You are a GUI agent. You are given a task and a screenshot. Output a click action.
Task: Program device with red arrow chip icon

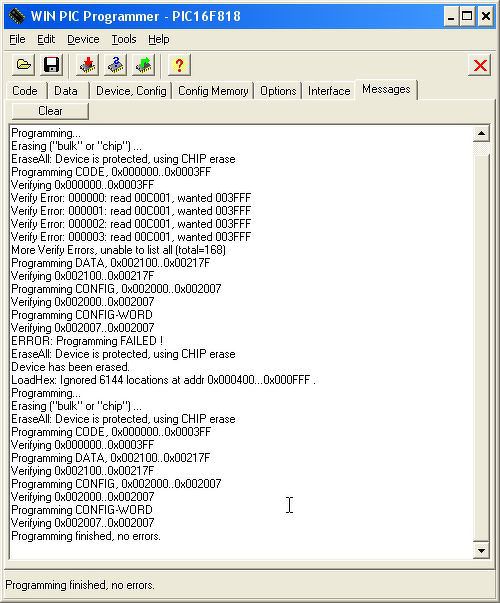88,65
